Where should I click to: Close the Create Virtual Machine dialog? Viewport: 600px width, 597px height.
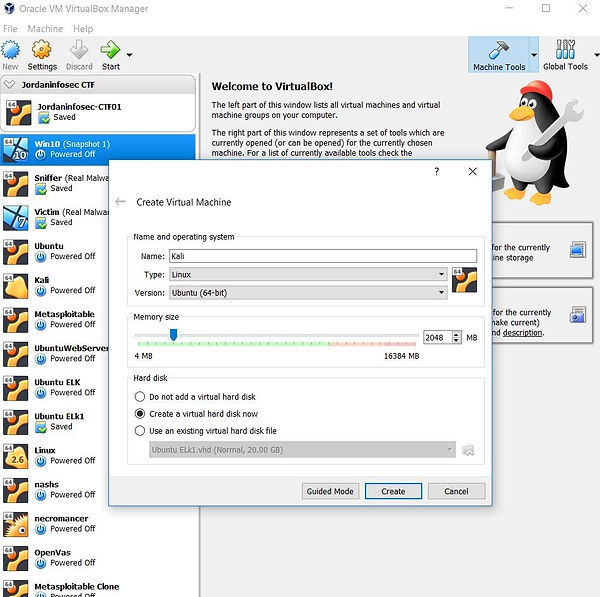[473, 171]
